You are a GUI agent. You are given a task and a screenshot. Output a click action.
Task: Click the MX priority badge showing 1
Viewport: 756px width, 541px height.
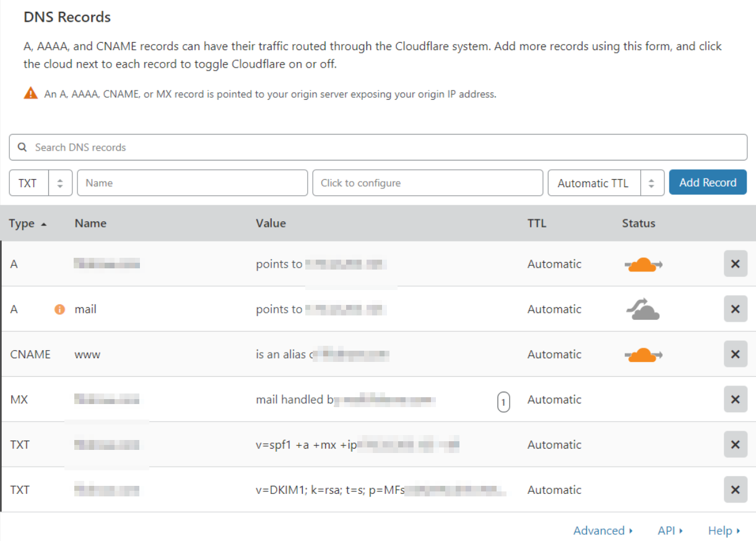coord(503,403)
